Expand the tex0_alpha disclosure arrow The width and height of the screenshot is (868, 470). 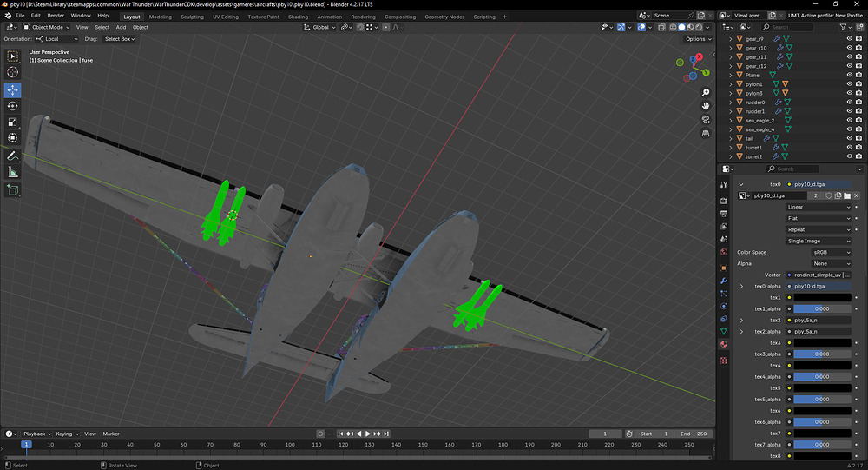741,287
